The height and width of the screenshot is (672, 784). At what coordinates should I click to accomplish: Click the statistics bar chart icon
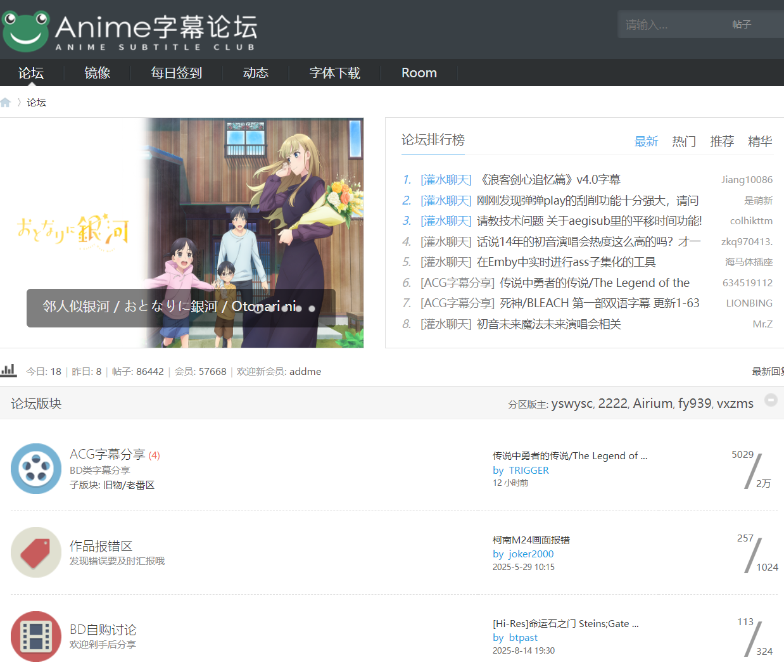9,371
